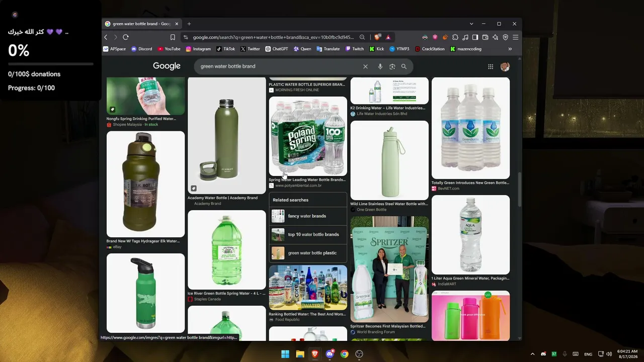This screenshot has height=362, width=644.
Task: Open the Twitch bookmark
Action: tap(354, 49)
